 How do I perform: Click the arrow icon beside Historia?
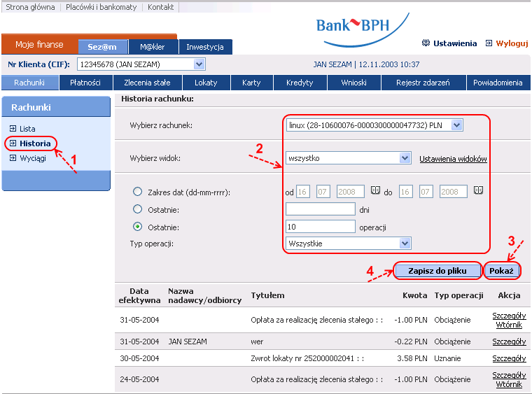pyautogui.click(x=13, y=143)
